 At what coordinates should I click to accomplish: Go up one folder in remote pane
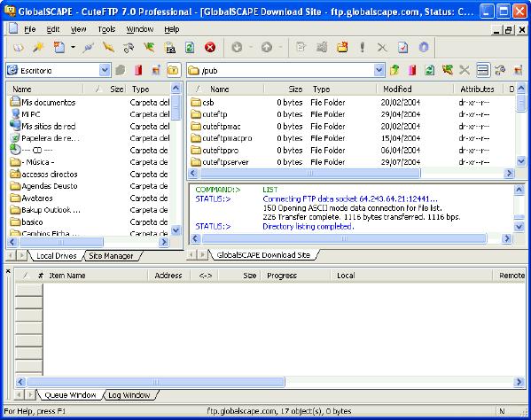[x=394, y=70]
